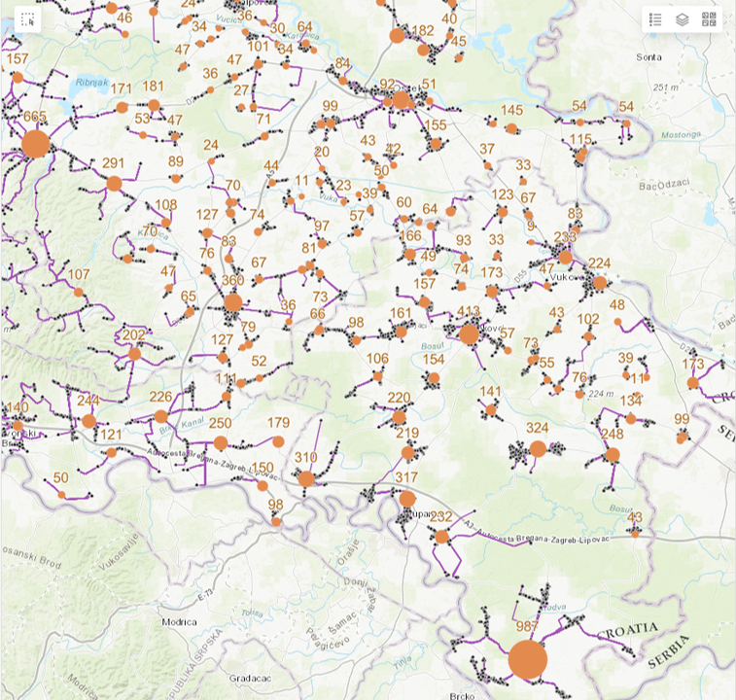
Task: Click the cluster circle labeled 291
Action: (114, 184)
